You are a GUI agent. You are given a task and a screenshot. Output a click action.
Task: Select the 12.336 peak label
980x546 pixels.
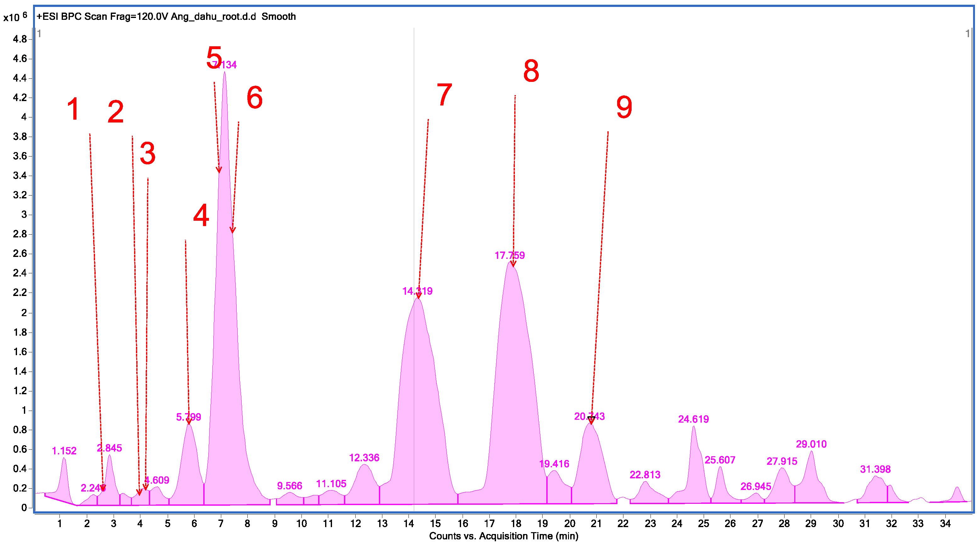(x=364, y=458)
